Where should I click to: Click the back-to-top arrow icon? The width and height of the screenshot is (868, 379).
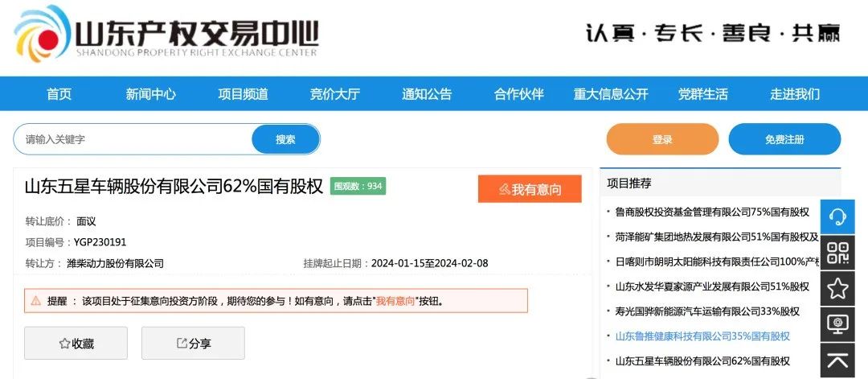pos(837,360)
